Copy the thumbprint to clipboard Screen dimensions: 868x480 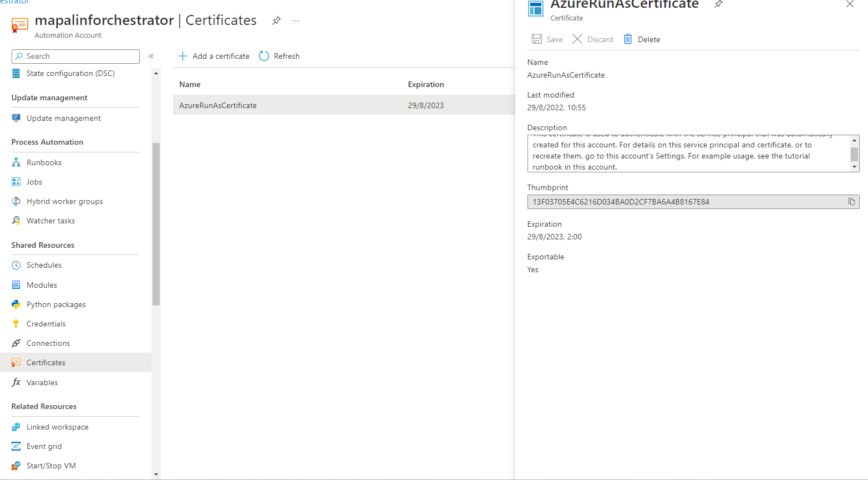(x=851, y=202)
